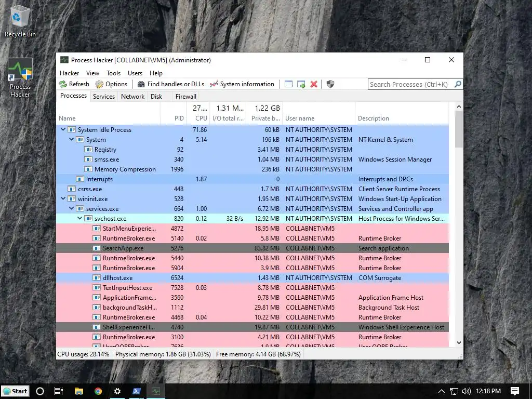Open the Users menu

point(135,73)
